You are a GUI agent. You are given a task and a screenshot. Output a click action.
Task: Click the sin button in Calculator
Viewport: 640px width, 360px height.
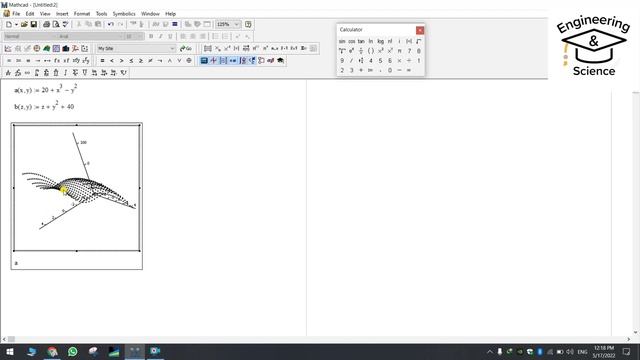tap(342, 41)
